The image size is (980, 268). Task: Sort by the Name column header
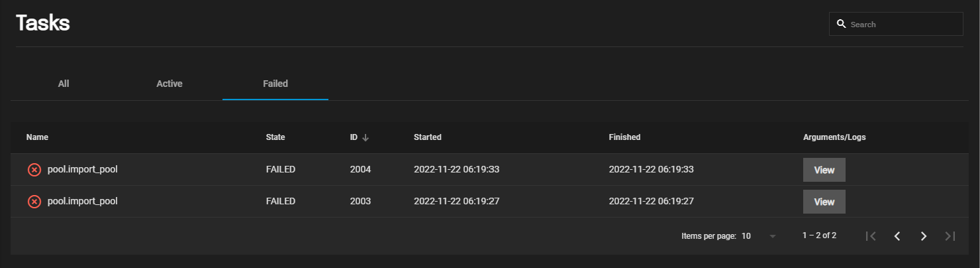pyautogui.click(x=37, y=137)
